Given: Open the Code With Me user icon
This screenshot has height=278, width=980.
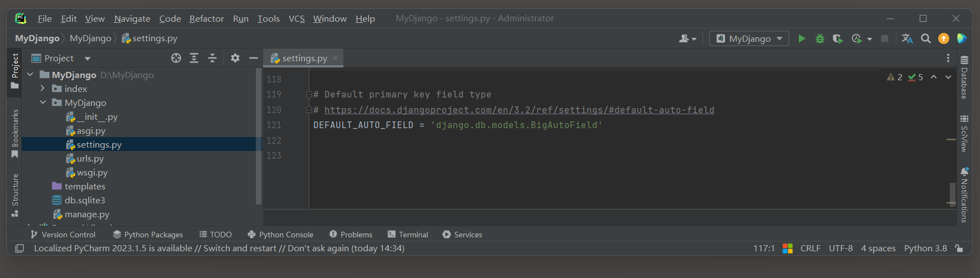Looking at the screenshot, I should pyautogui.click(x=684, y=38).
